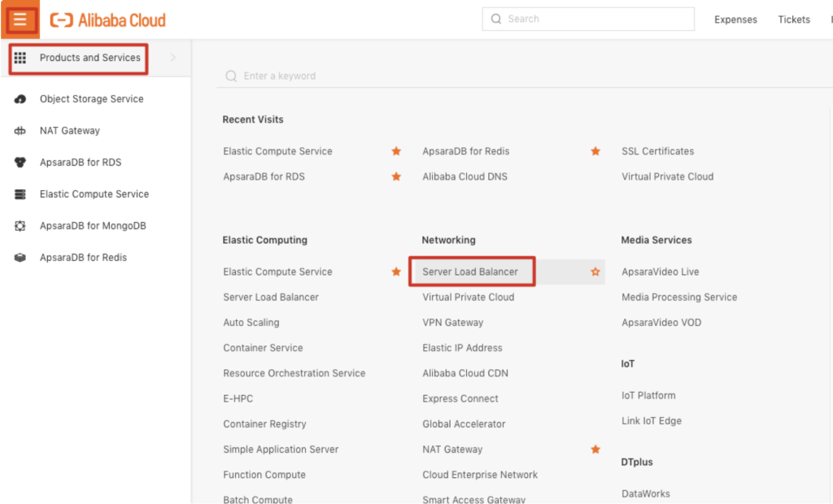Open Container Registry link

coord(264,424)
